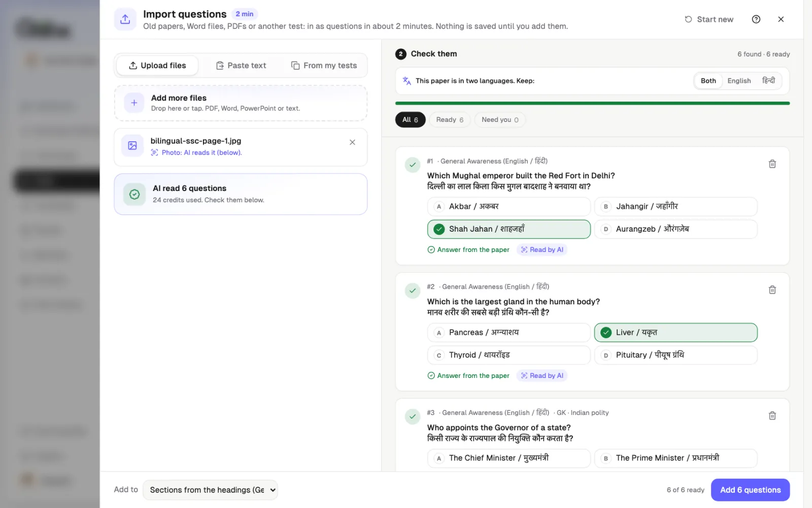
Task: Select option Aurangzeb / औरंगजेब
Action: (675, 229)
